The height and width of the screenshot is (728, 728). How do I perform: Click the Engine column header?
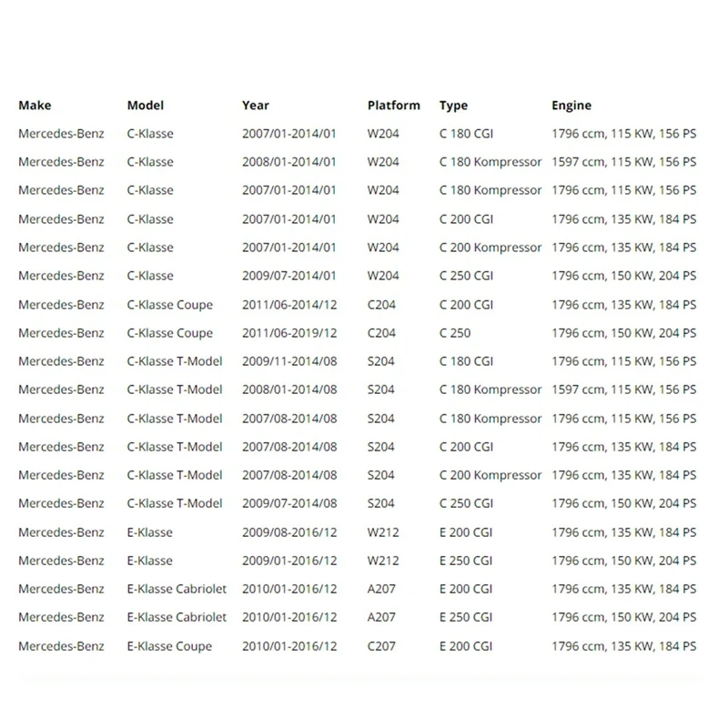pyautogui.click(x=571, y=106)
